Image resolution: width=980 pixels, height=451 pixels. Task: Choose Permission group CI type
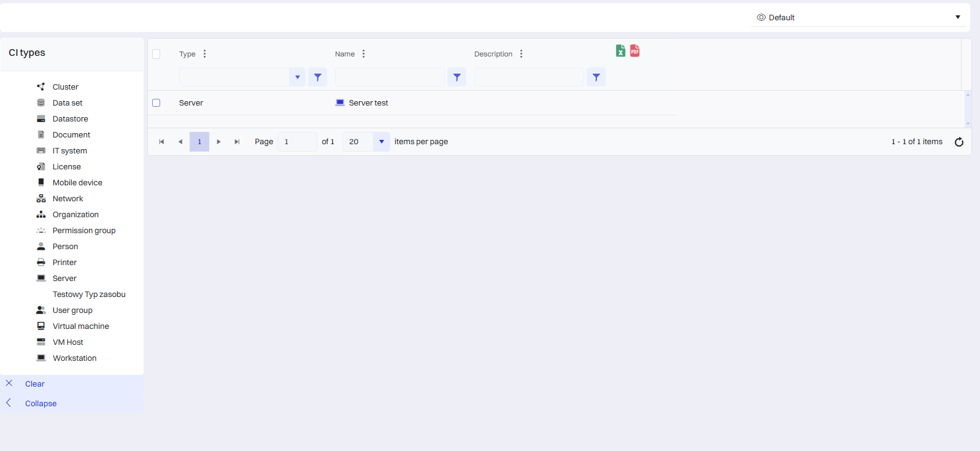pyautogui.click(x=84, y=231)
